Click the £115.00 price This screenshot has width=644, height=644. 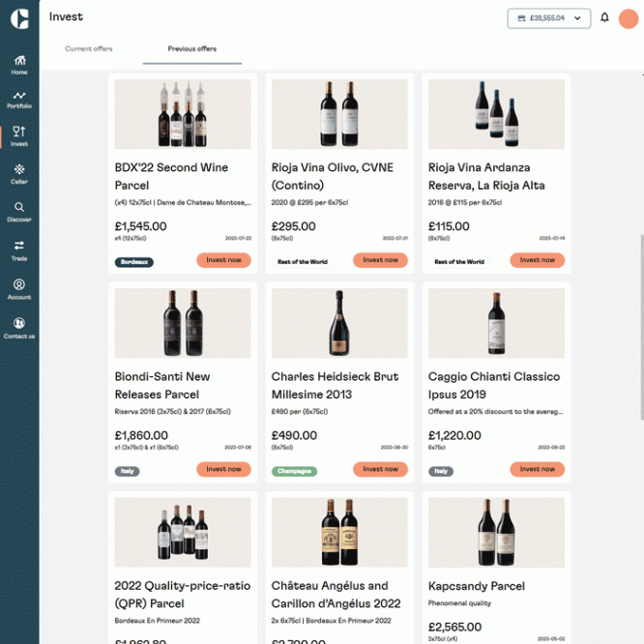(x=449, y=226)
